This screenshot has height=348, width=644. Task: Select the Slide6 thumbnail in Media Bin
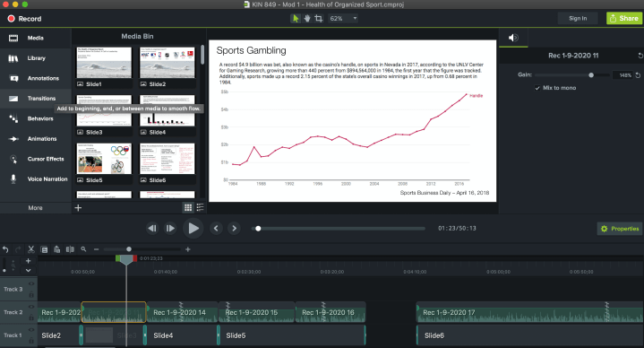click(x=167, y=159)
